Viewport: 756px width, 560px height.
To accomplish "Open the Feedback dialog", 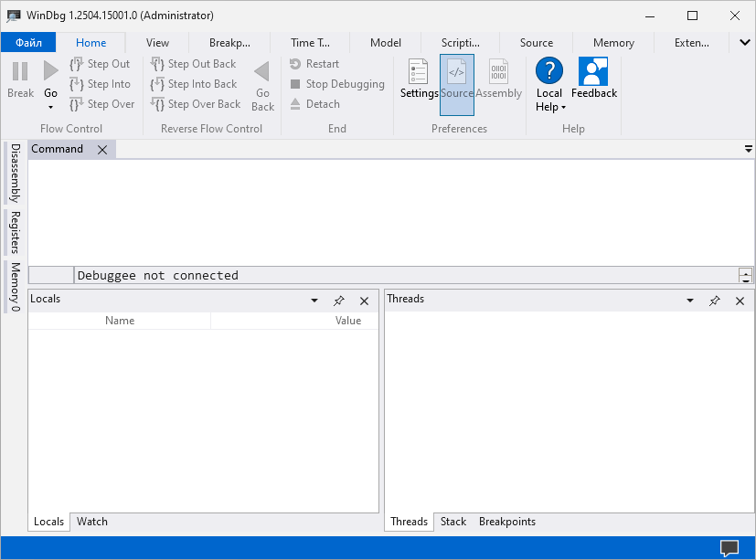I will click(x=594, y=79).
